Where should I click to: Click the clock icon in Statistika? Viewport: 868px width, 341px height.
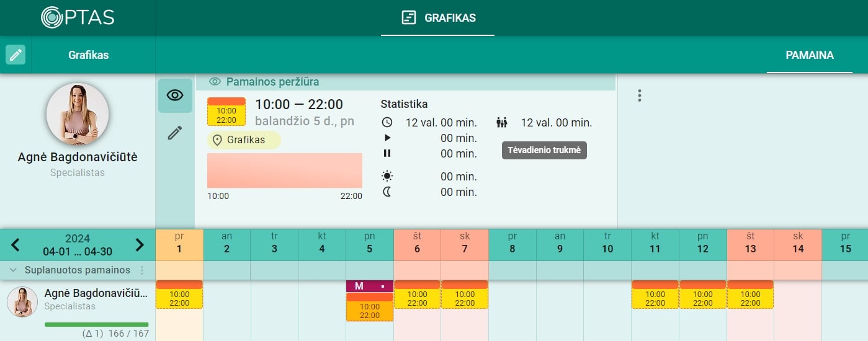(x=387, y=123)
